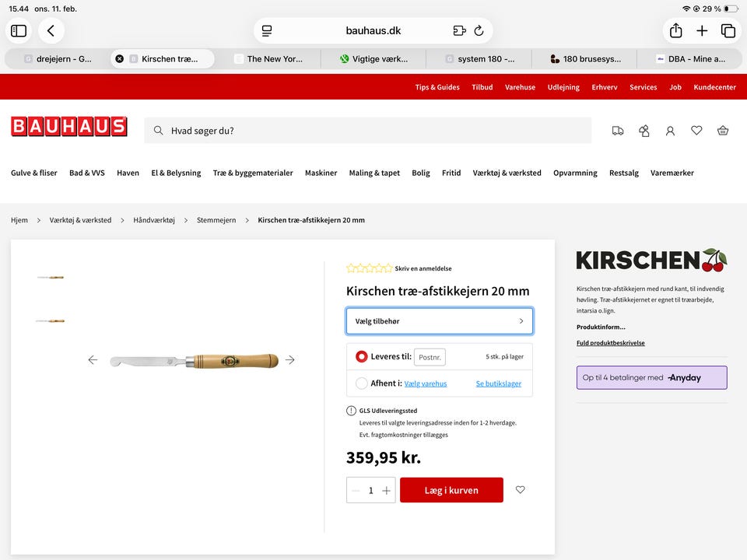Open the El & Belysning menu
Screen dimensions: 747x560
pos(176,173)
